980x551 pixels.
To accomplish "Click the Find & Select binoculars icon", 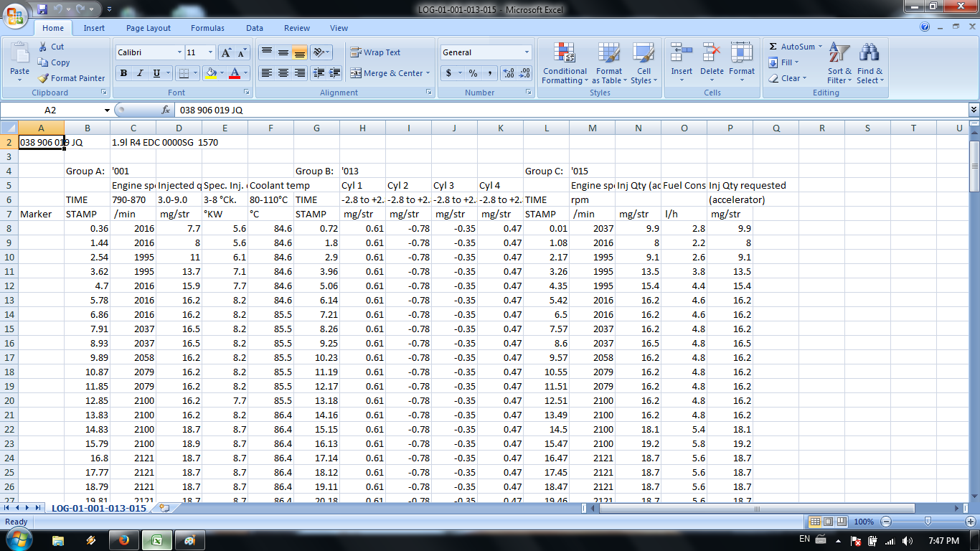I will tap(870, 53).
